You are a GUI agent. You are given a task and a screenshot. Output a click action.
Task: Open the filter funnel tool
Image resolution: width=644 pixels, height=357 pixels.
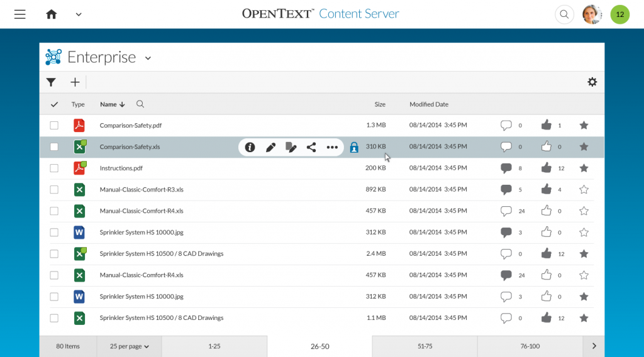click(x=51, y=82)
